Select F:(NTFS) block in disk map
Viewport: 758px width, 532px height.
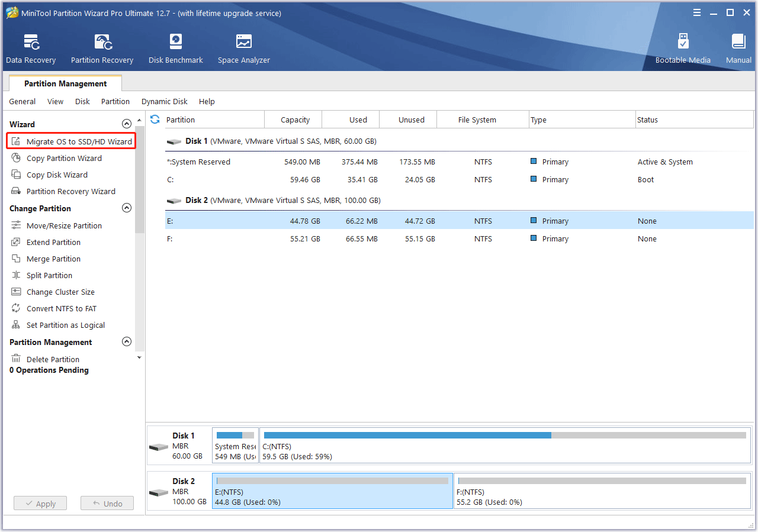(x=602, y=491)
